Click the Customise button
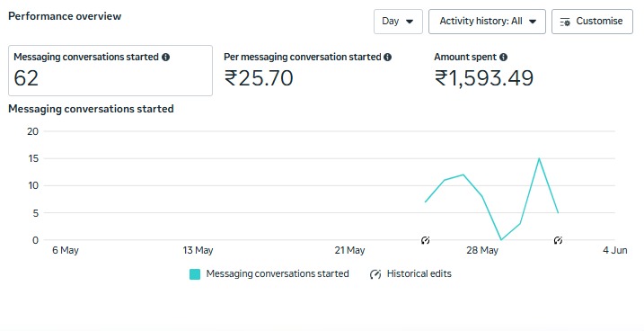This screenshot has width=644, height=331. tap(592, 22)
